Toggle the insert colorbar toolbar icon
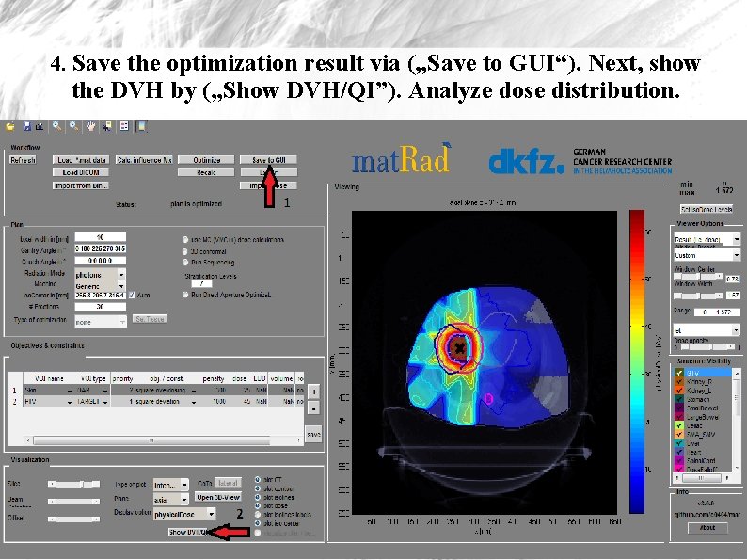Screen dimensions: 747x560 click(141, 126)
